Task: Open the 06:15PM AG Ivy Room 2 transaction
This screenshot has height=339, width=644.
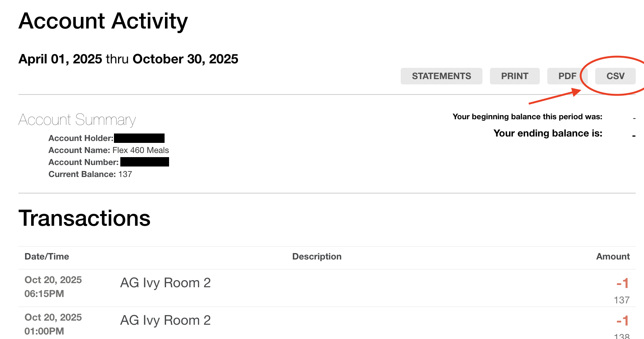Action: pos(165,283)
